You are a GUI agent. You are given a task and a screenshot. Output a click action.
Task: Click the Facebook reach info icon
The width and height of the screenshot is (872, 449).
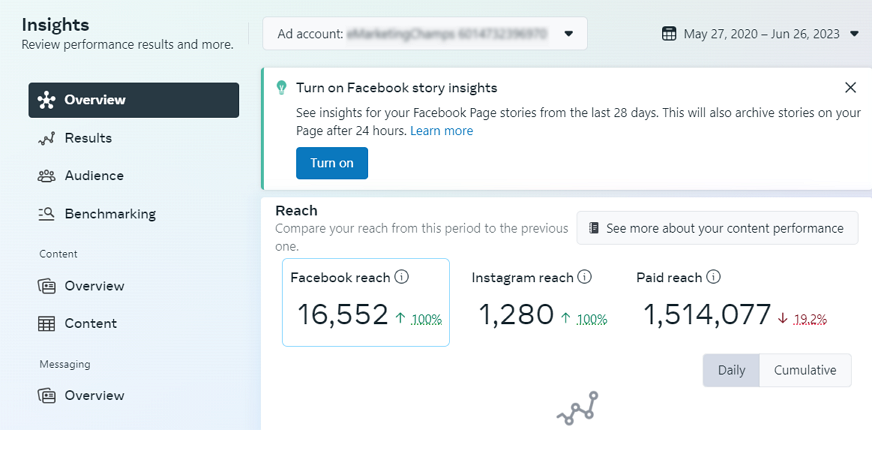tap(402, 277)
